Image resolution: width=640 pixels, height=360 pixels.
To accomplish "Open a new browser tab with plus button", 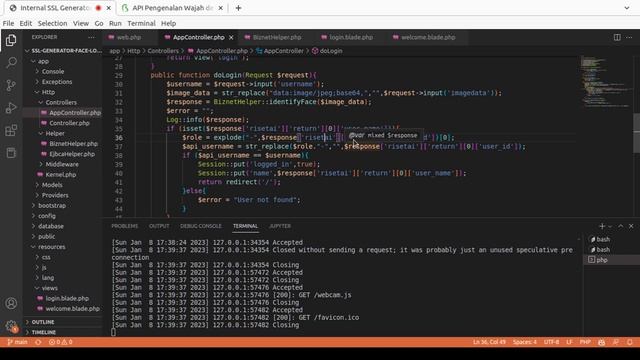I will [238, 8].
